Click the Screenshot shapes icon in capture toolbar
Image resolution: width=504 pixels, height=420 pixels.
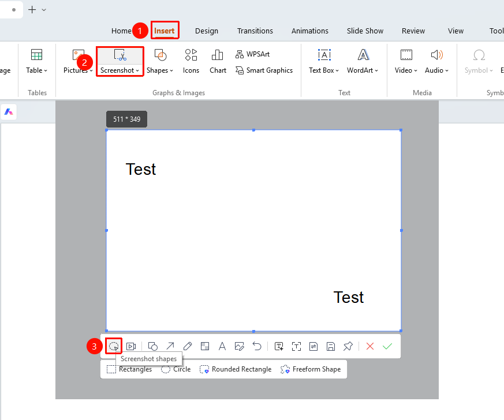(x=114, y=346)
